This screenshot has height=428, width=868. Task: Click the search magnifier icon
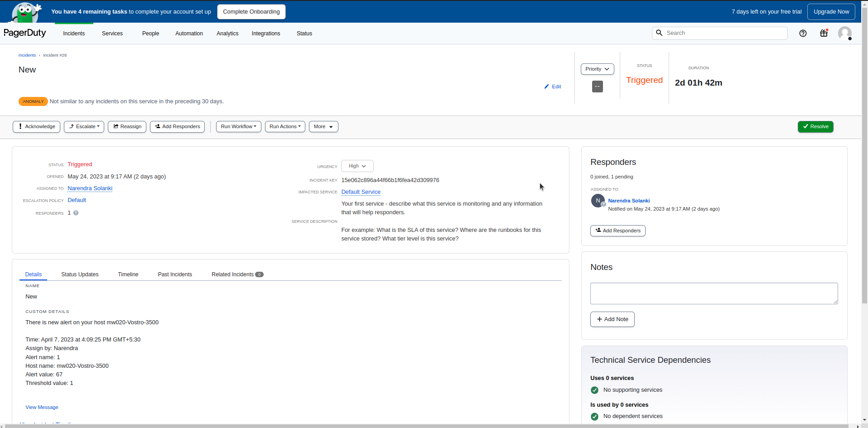pos(659,33)
